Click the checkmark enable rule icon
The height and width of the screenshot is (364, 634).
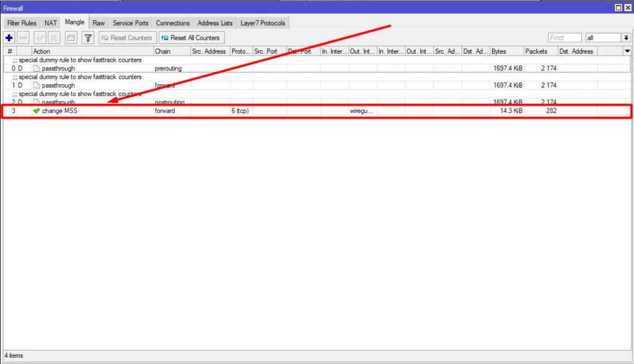tap(40, 38)
